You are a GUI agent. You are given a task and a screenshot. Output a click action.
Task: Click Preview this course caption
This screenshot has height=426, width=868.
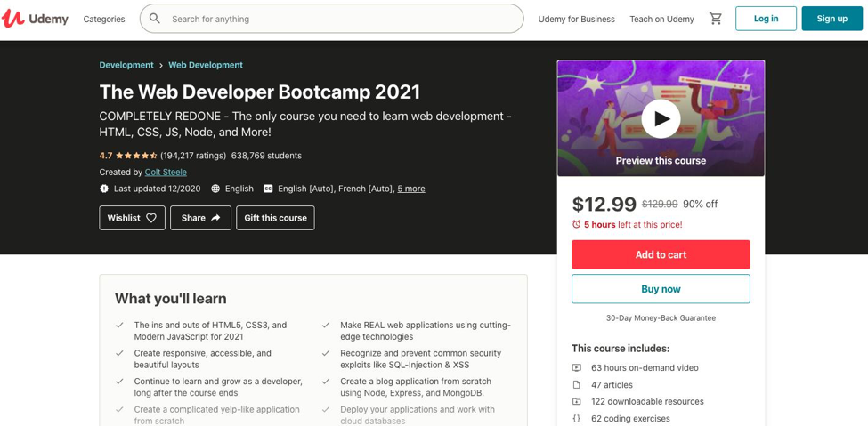(x=661, y=160)
